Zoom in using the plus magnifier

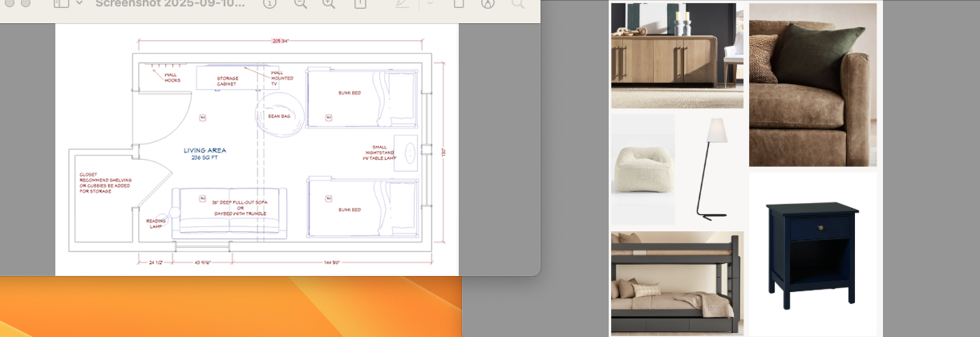click(329, 3)
